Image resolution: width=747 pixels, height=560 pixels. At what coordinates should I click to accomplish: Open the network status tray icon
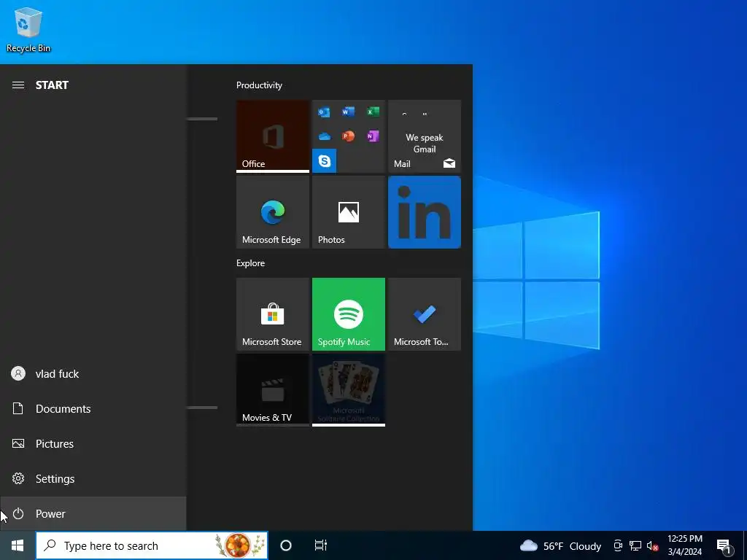point(635,545)
